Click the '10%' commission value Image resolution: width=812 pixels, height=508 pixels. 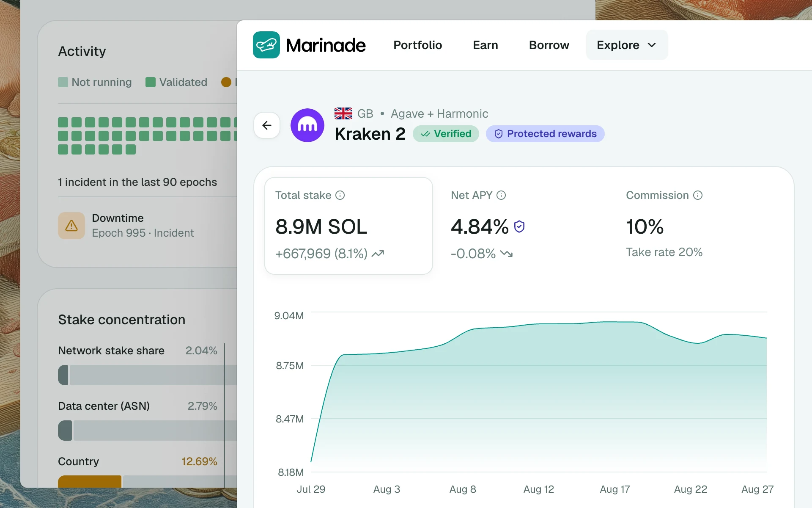[x=645, y=227]
